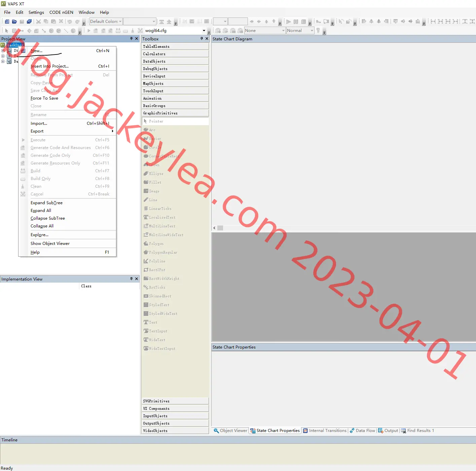Open the TableElements toolbox category
This screenshot has height=471, width=476.
tap(175, 46)
